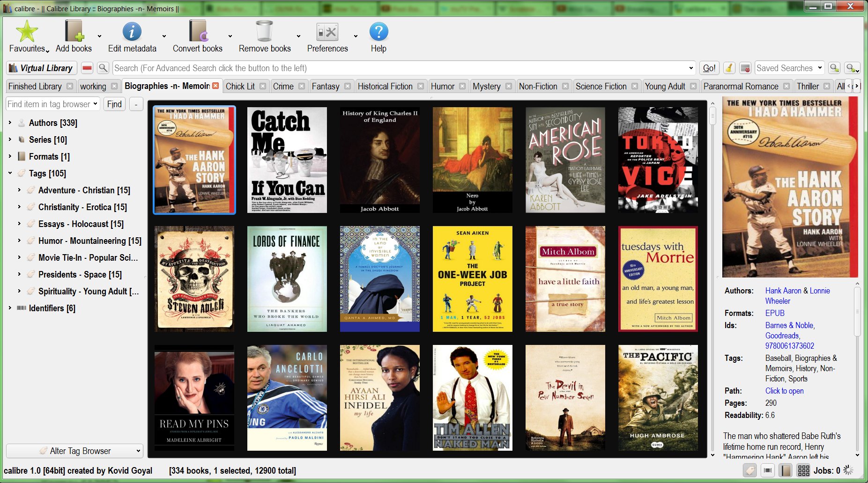Open the Saved Searches dropdown

[x=789, y=68]
